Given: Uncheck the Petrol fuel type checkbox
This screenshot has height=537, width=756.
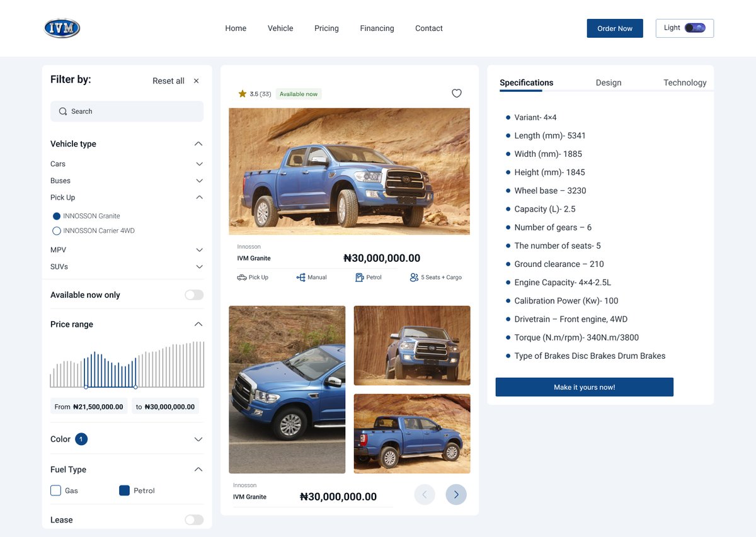Looking at the screenshot, I should pos(124,490).
